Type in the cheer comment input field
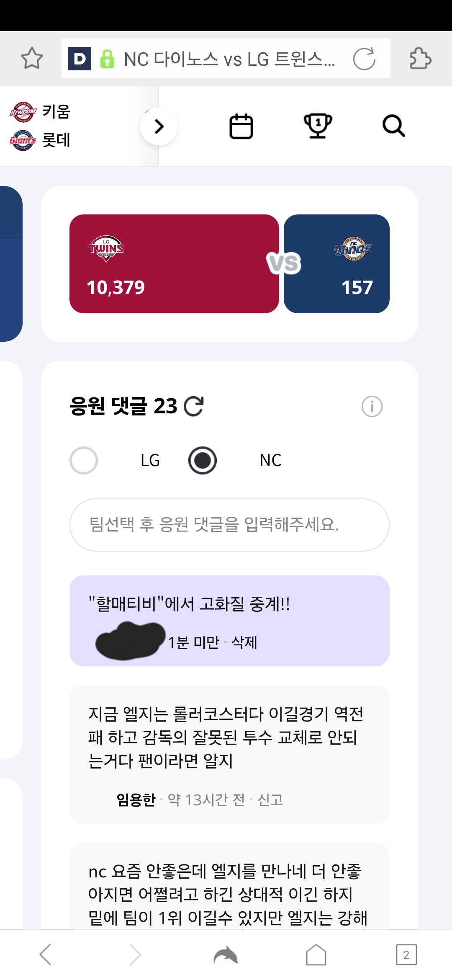Screen dimensions: 452x980 tap(229, 525)
